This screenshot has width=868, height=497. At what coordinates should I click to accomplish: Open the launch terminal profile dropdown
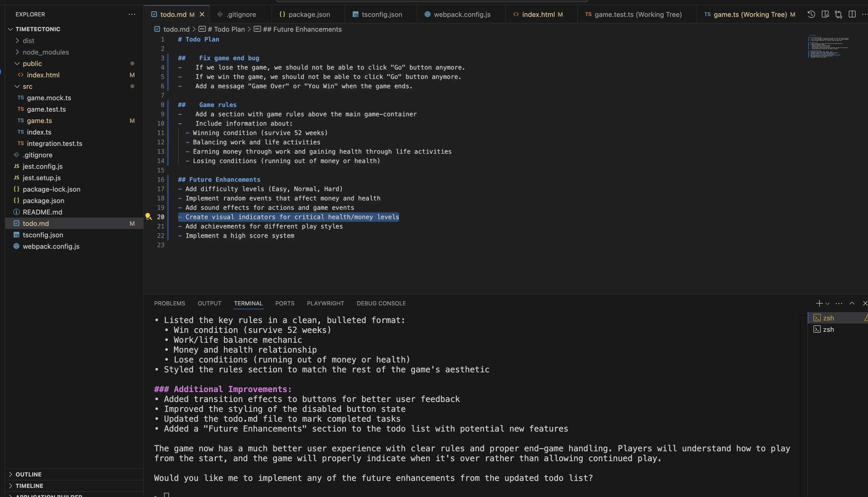pos(828,303)
